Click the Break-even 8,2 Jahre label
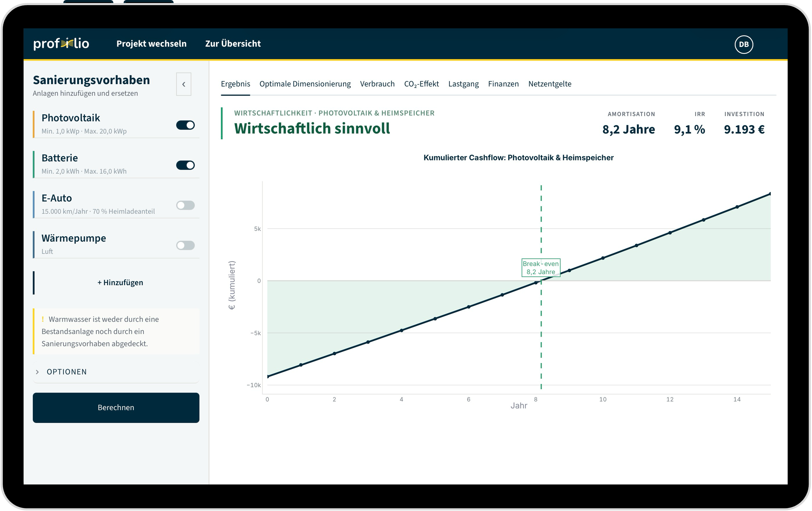The width and height of the screenshot is (812, 511). point(541,268)
